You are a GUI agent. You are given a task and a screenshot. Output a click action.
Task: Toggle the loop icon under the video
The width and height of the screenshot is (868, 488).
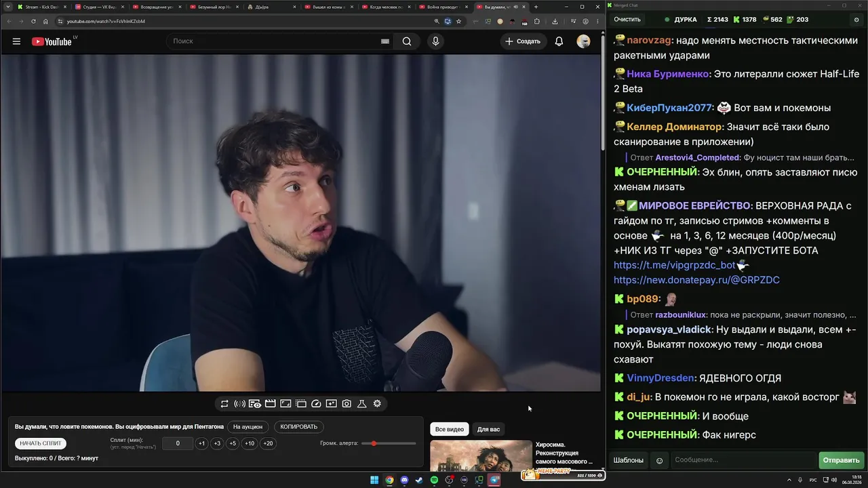[x=224, y=404]
